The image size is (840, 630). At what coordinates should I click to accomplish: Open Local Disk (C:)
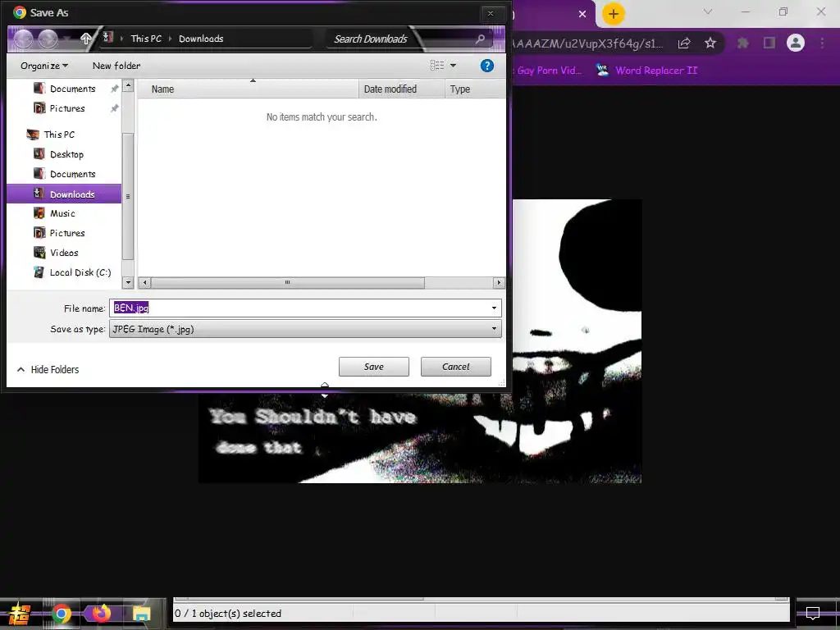pyautogui.click(x=80, y=272)
